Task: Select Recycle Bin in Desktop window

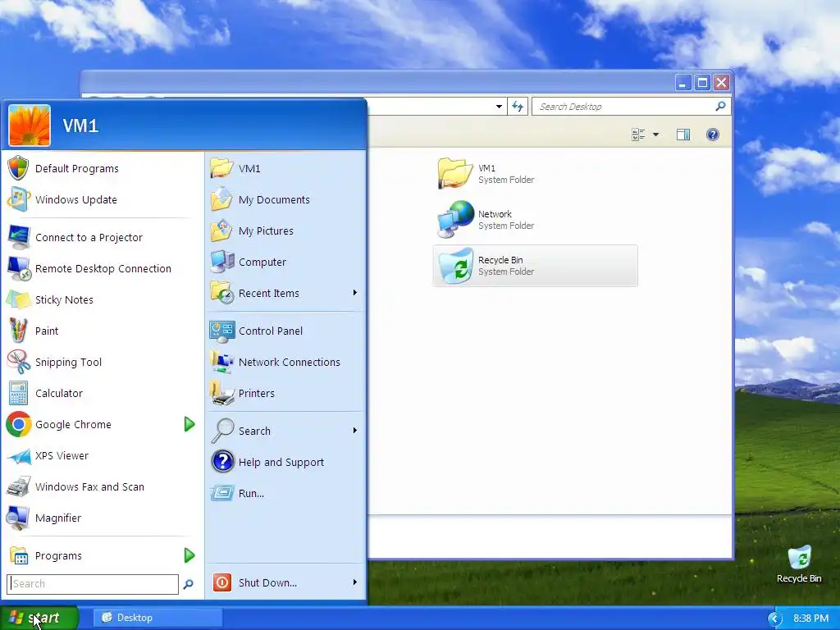Action: [535, 266]
